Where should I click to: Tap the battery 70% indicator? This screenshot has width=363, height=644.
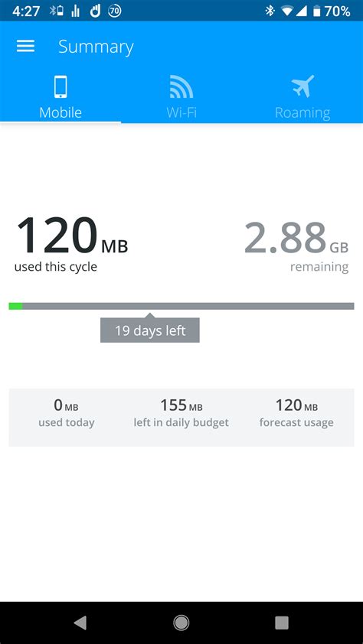332,11
